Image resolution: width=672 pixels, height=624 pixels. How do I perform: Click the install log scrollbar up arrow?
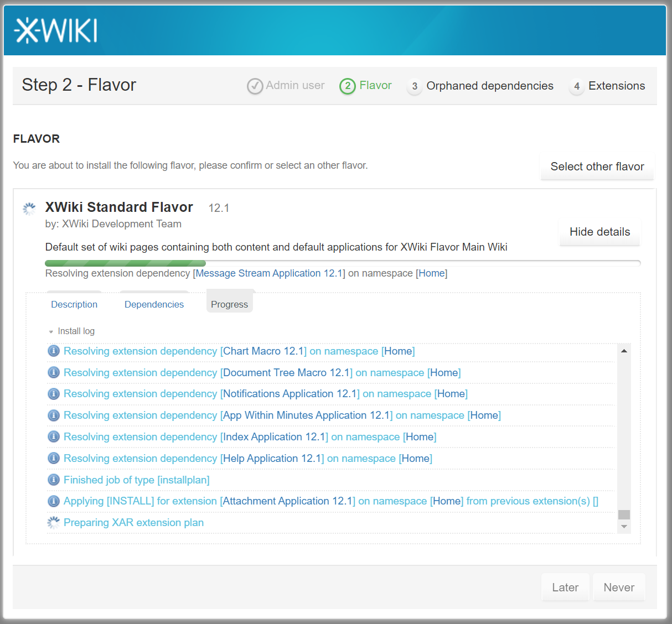coord(624,351)
